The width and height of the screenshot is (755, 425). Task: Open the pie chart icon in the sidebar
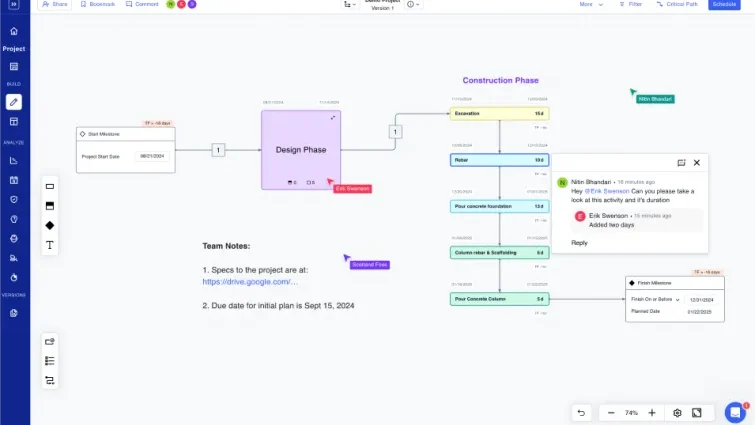[13, 277]
